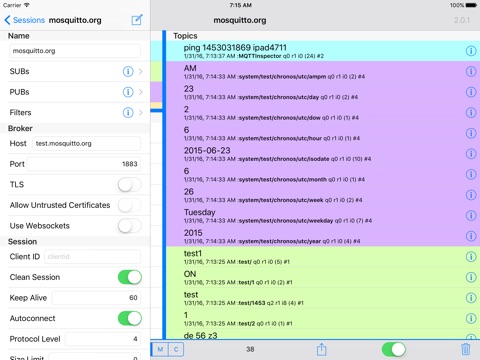480x360 pixels.
Task: Tap the share export icon
Action: (322, 349)
